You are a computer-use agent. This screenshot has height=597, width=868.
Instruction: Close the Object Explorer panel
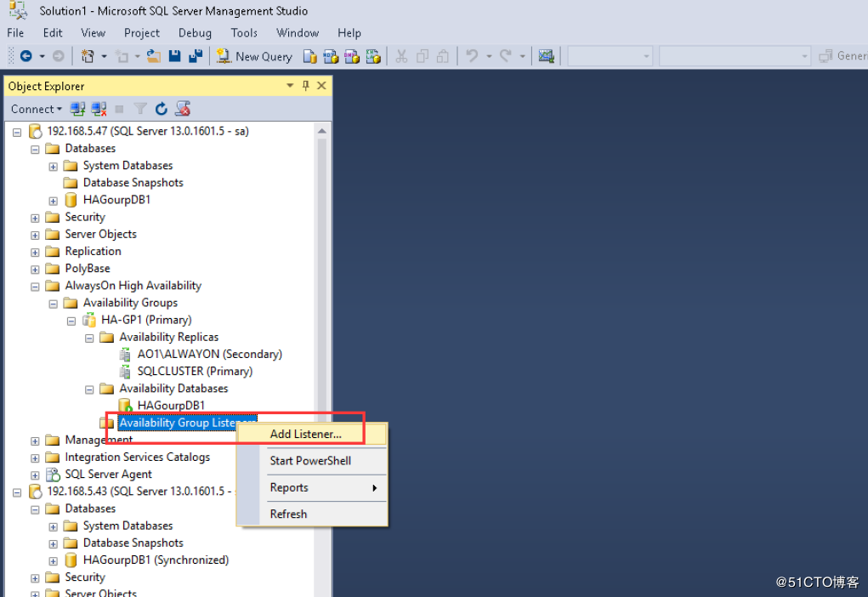point(321,85)
